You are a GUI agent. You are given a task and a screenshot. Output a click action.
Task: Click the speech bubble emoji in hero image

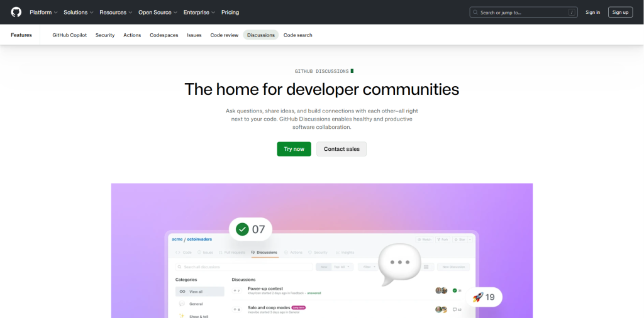[x=399, y=264]
